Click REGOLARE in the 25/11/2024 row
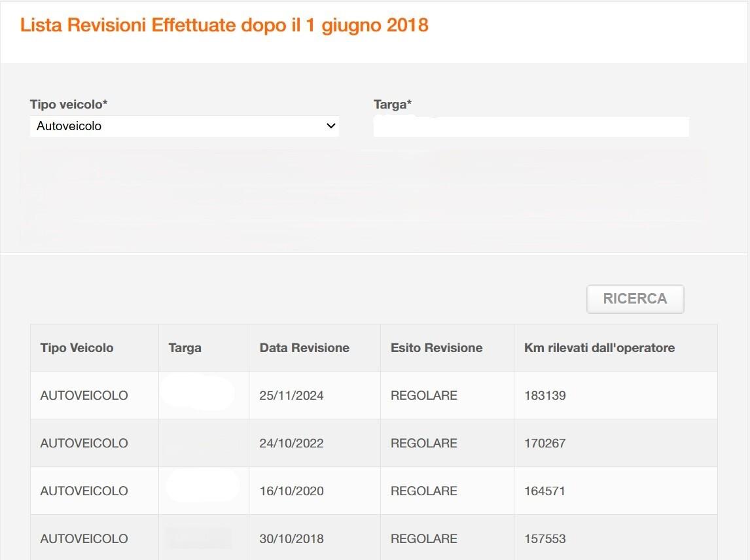 coord(423,396)
